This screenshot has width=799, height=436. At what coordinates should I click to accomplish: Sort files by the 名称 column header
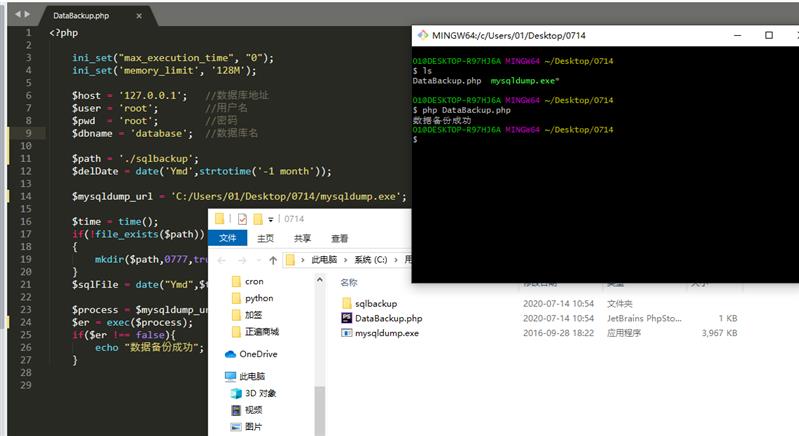(x=349, y=283)
